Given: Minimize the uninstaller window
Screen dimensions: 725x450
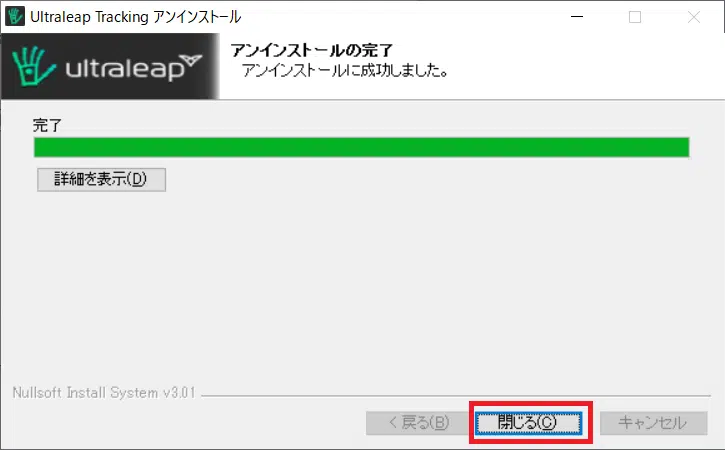Looking at the screenshot, I should 577,17.
